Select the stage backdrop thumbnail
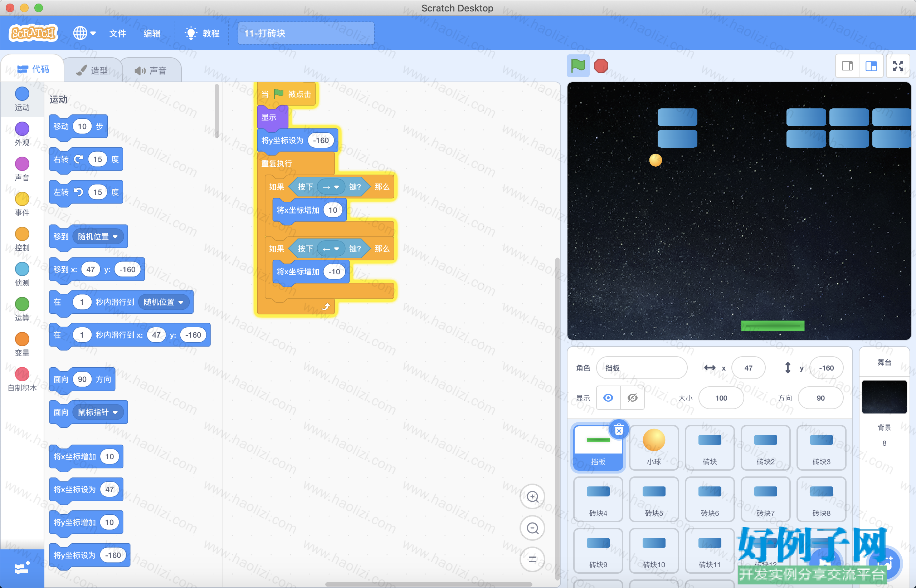The image size is (916, 588). (x=884, y=397)
